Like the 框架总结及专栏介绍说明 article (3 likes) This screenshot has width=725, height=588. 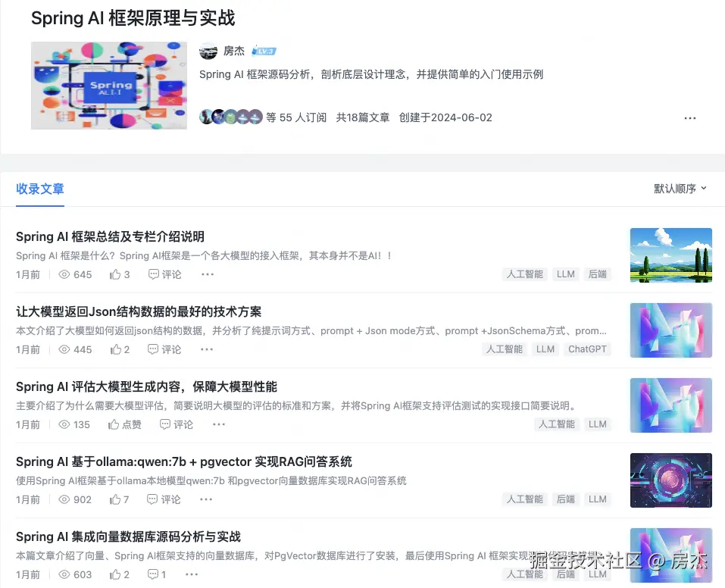point(120,274)
